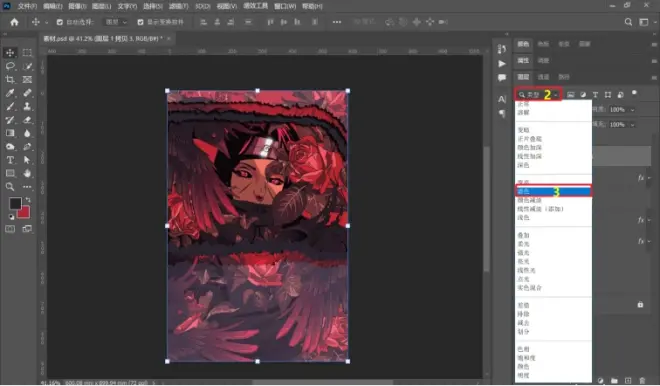Open the 图层 auto-select target dropdown
Image resolution: width=660 pixels, height=386 pixels.
coord(116,22)
